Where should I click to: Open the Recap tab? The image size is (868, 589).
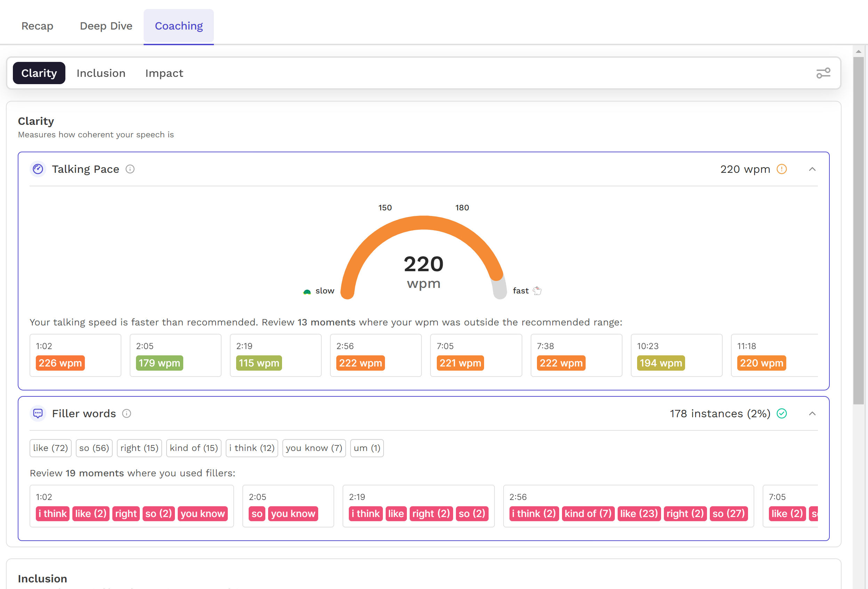pyautogui.click(x=37, y=26)
